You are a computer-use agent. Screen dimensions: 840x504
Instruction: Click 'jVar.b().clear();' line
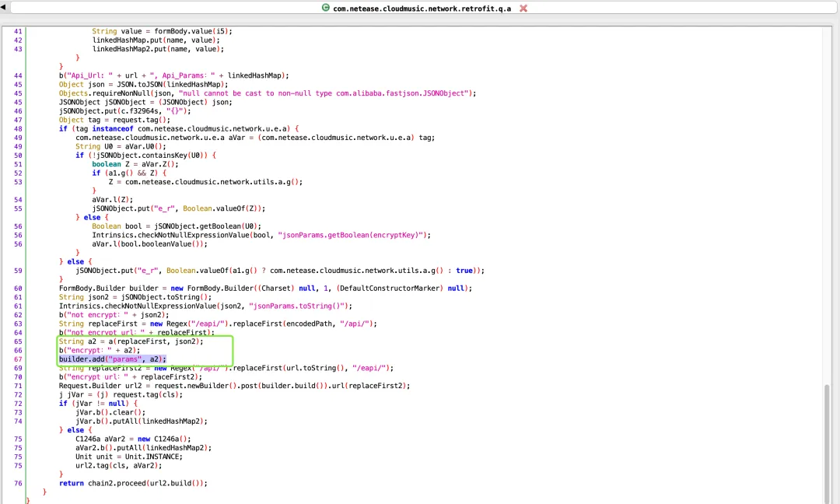(x=110, y=412)
